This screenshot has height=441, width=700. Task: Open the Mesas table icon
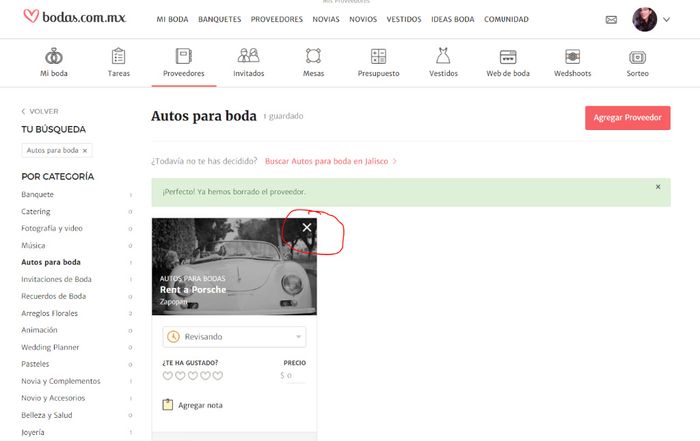313,56
